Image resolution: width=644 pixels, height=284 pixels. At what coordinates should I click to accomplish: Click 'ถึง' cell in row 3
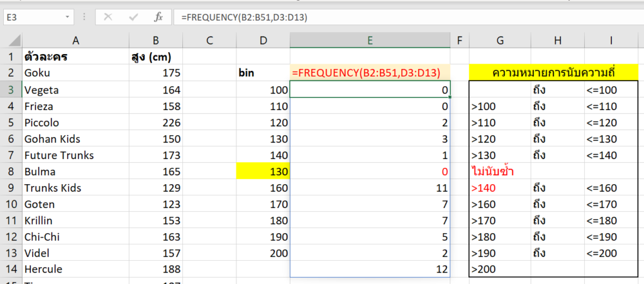click(557, 89)
